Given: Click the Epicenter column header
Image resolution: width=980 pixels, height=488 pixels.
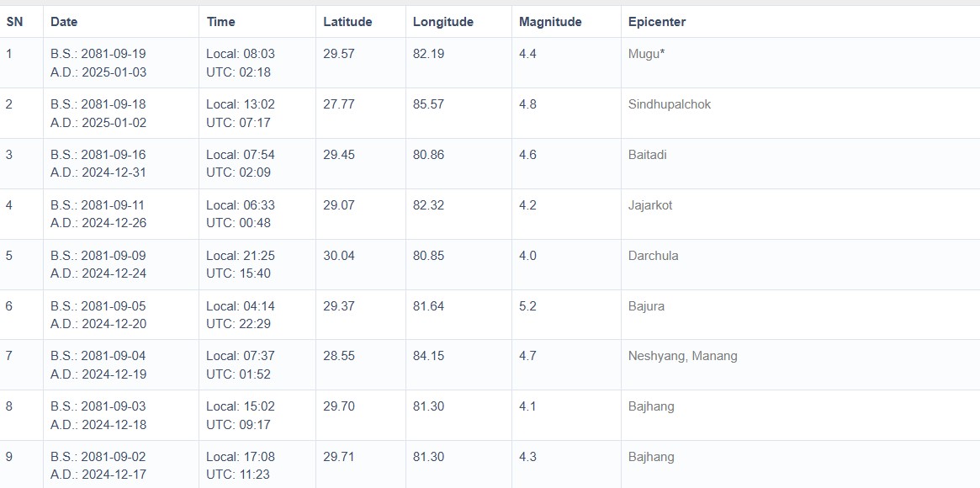Looking at the screenshot, I should 656,22.
